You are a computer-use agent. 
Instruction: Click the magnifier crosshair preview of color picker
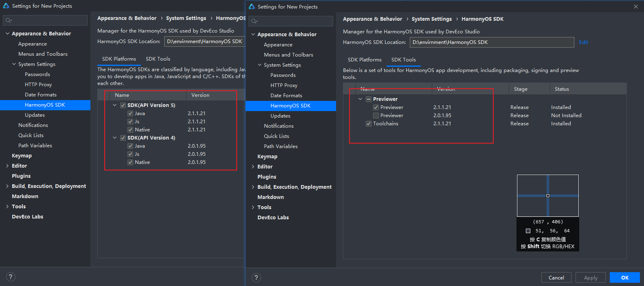547,196
